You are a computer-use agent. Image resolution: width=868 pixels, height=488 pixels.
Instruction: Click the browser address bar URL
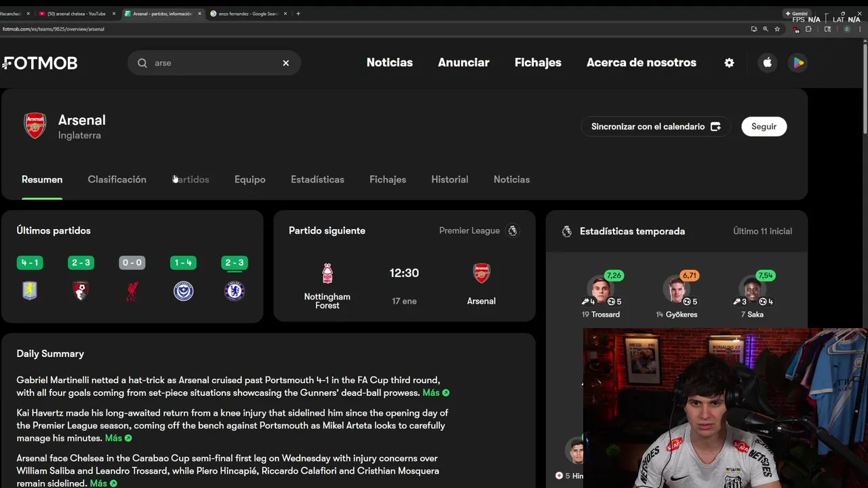pos(54,29)
